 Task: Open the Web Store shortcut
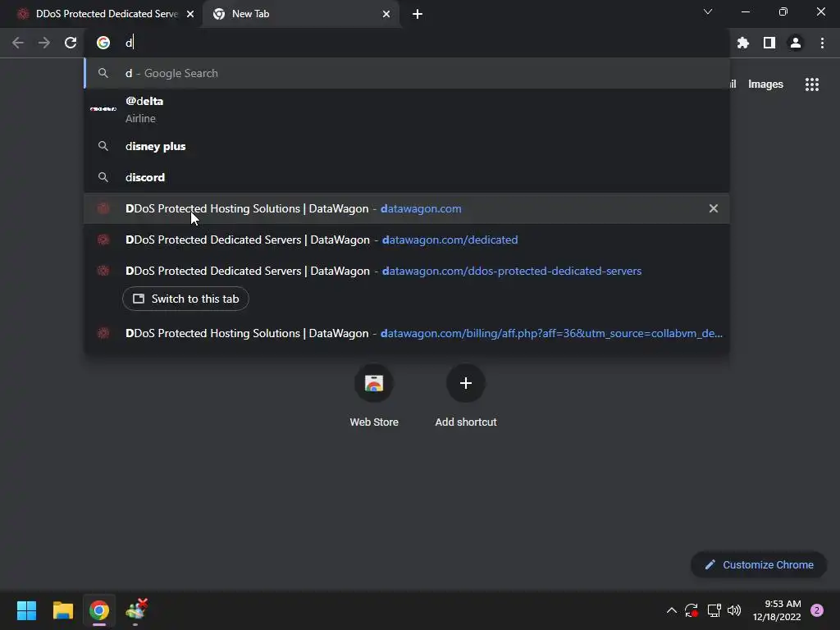point(374,396)
